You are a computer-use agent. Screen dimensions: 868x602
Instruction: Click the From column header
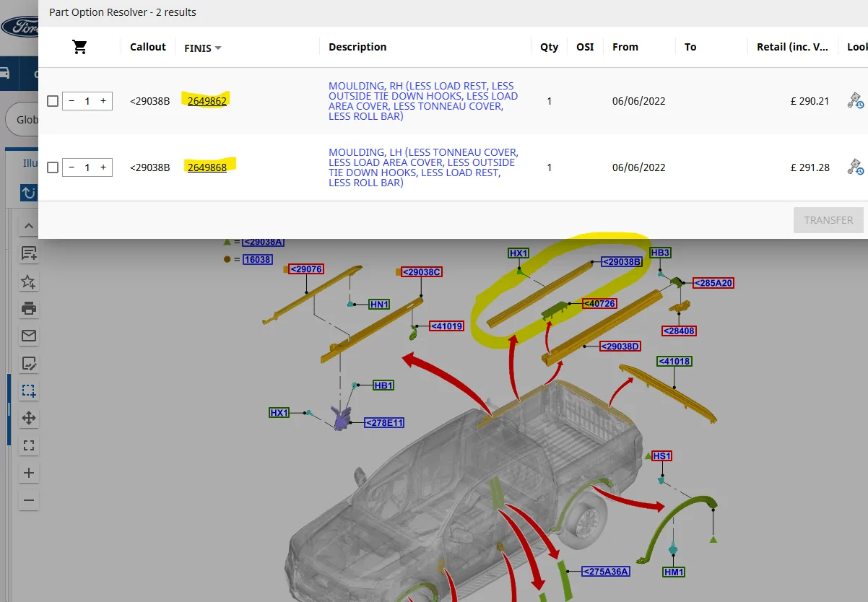(x=625, y=47)
